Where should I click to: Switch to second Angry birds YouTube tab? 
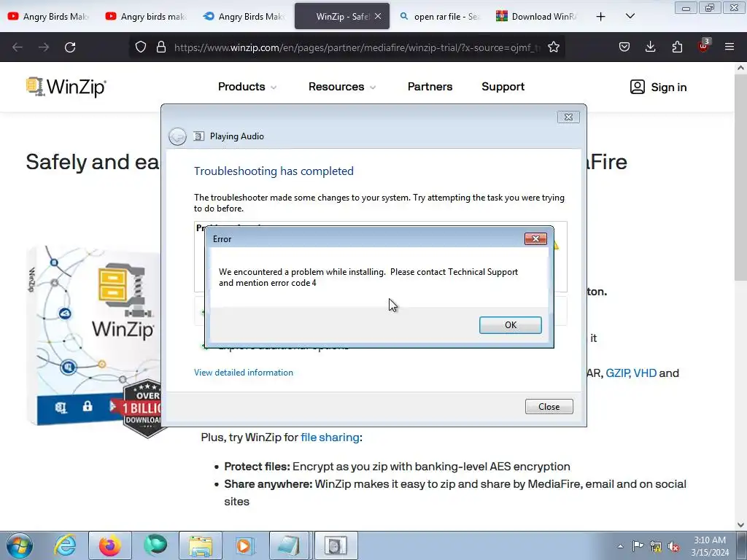coord(147,16)
